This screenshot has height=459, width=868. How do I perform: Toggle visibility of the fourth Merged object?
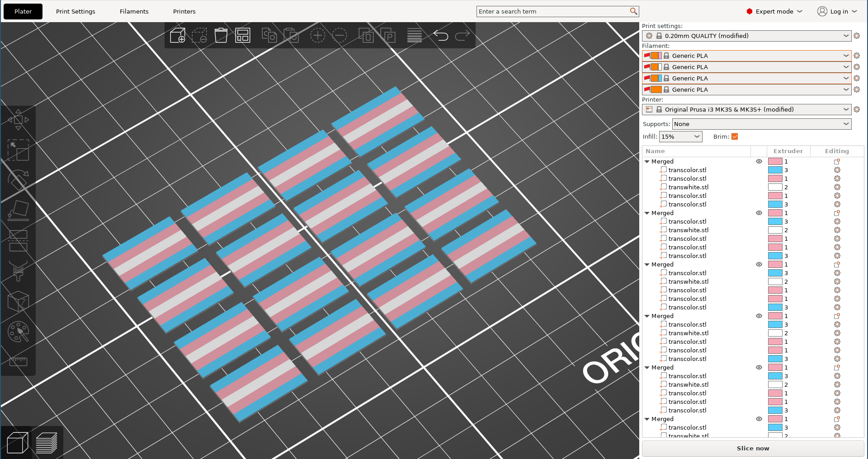pos(759,316)
